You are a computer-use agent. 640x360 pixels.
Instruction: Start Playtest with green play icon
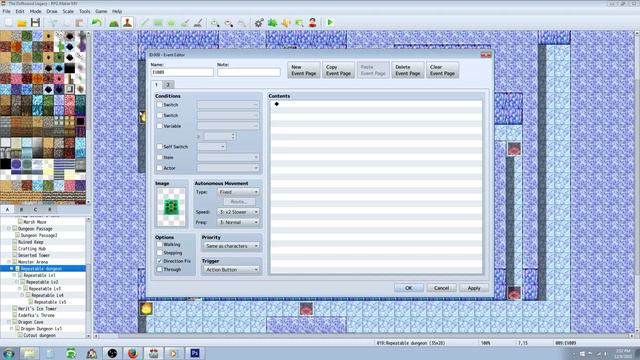tap(330, 23)
